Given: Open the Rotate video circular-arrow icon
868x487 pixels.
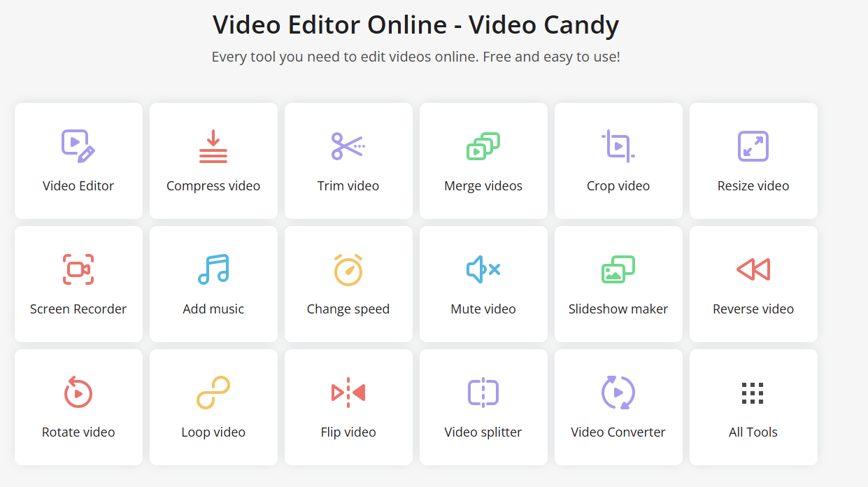Looking at the screenshot, I should [78, 393].
